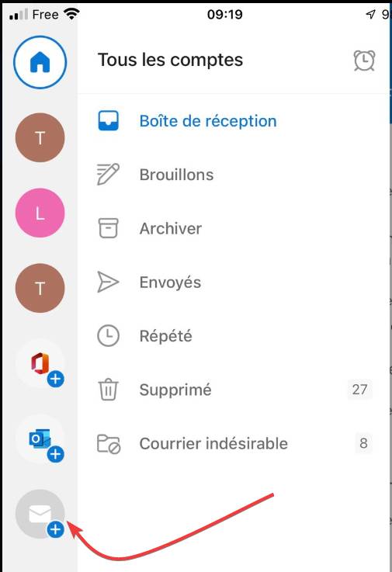
Task: Open the Brouillons folder
Action: [177, 175]
